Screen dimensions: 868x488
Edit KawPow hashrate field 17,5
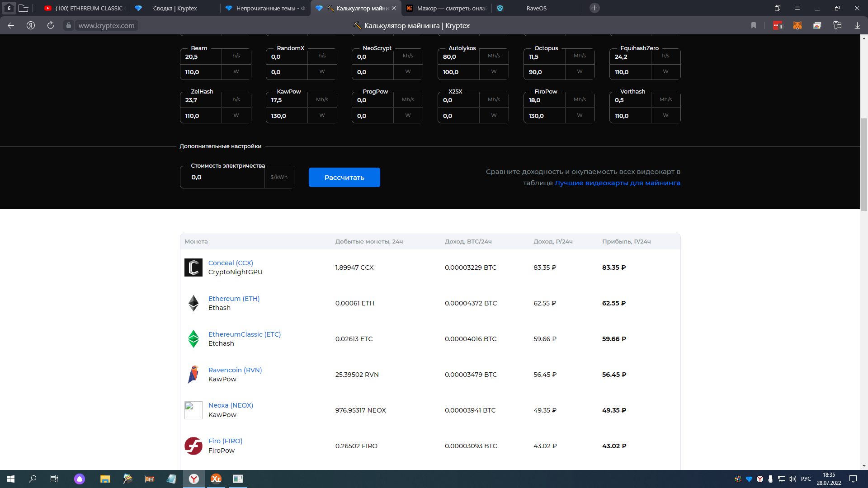click(287, 100)
